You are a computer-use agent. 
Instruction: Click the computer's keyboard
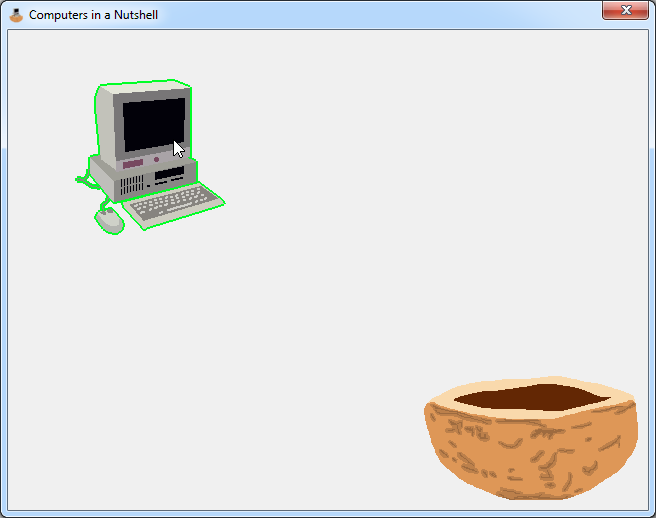pos(174,205)
